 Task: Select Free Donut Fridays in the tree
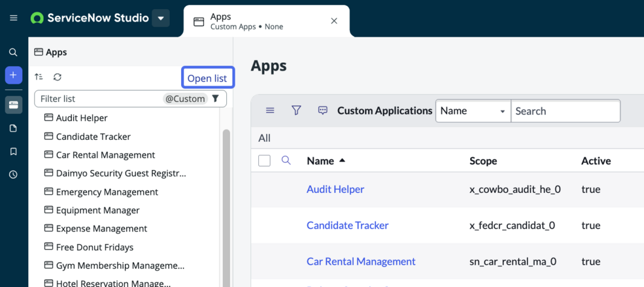pyautogui.click(x=95, y=248)
